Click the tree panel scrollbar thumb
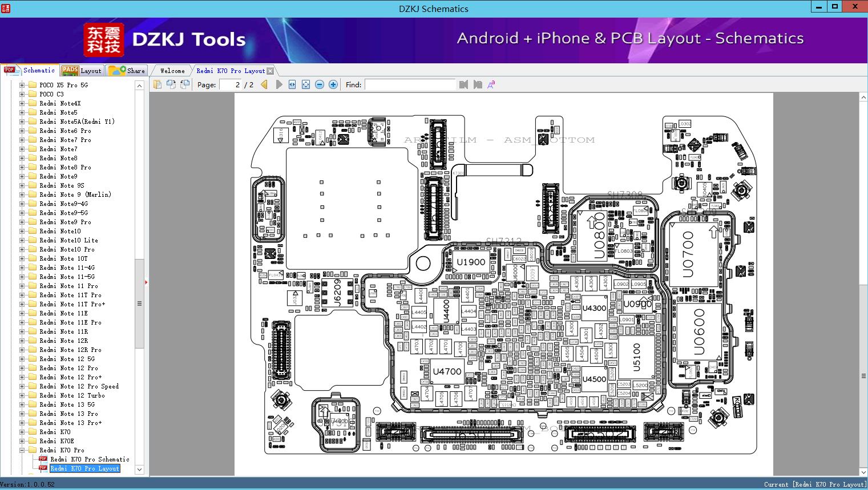The image size is (868, 490). 139,303
